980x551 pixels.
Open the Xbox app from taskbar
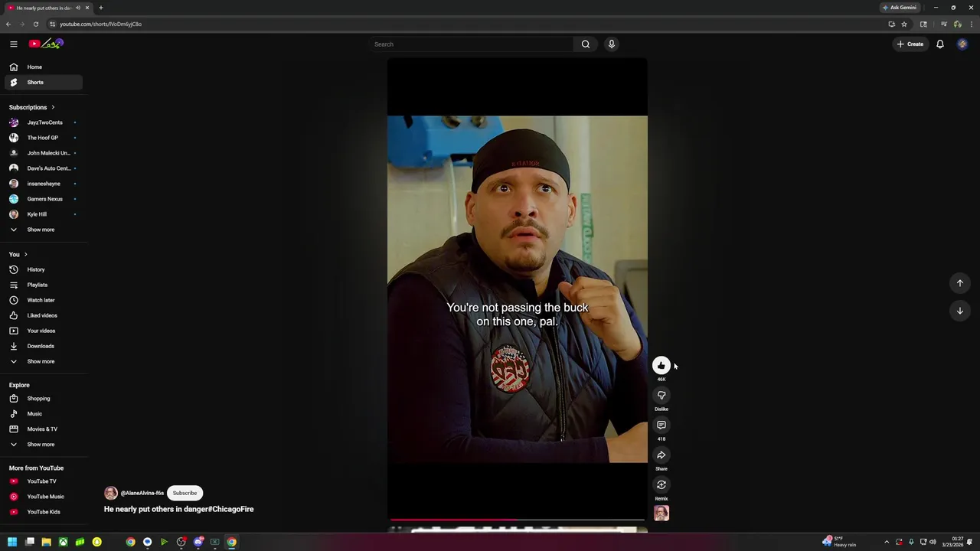pyautogui.click(x=63, y=542)
